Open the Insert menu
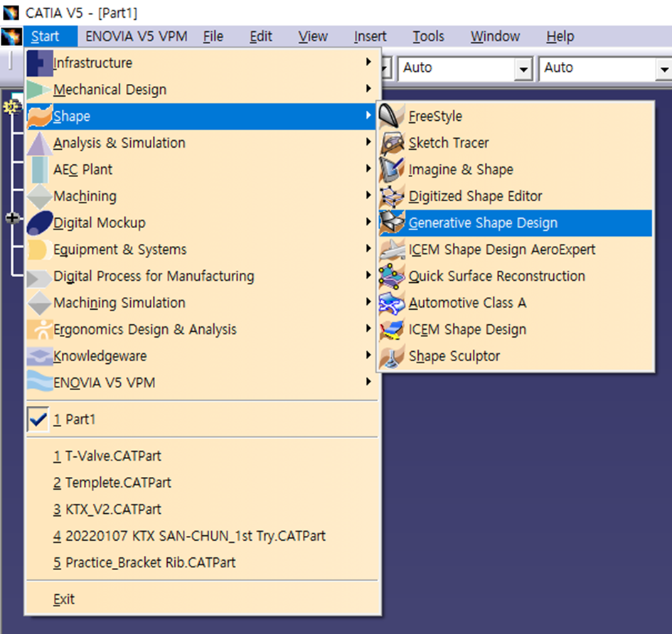Image resolution: width=672 pixels, height=634 pixels. tap(370, 36)
